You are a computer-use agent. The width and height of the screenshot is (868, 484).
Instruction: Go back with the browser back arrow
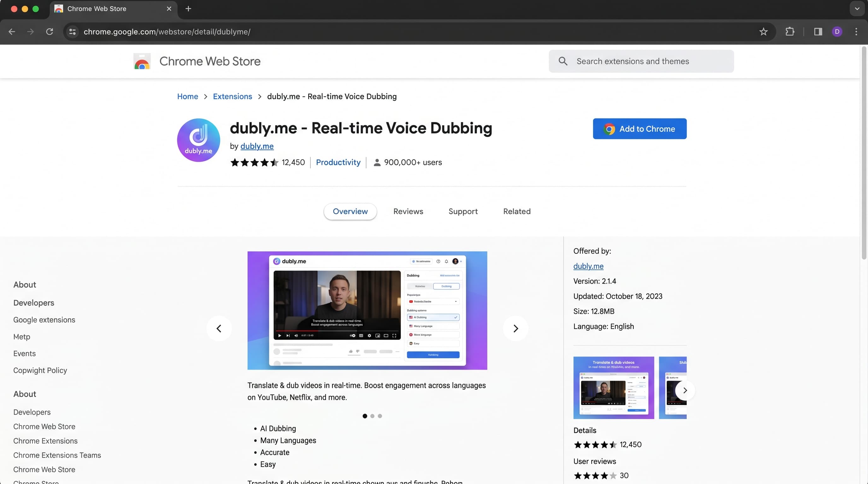[12, 32]
